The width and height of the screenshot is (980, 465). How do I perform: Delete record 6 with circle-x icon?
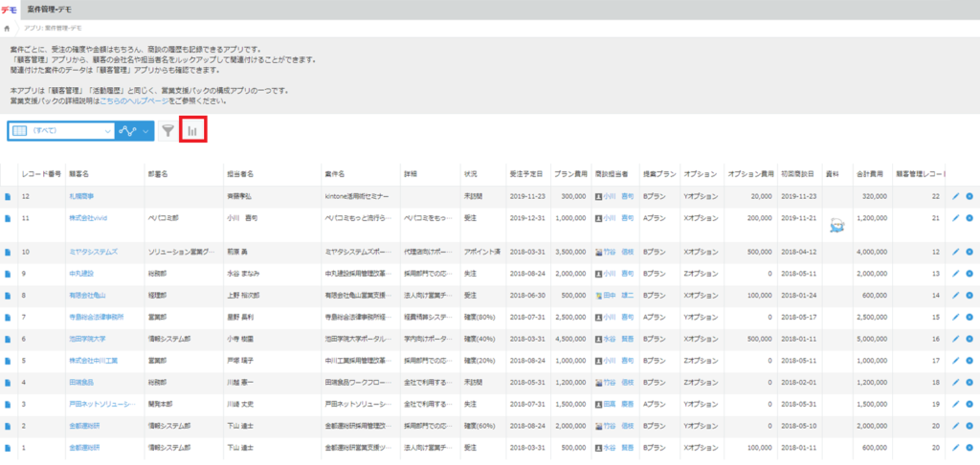point(969,339)
